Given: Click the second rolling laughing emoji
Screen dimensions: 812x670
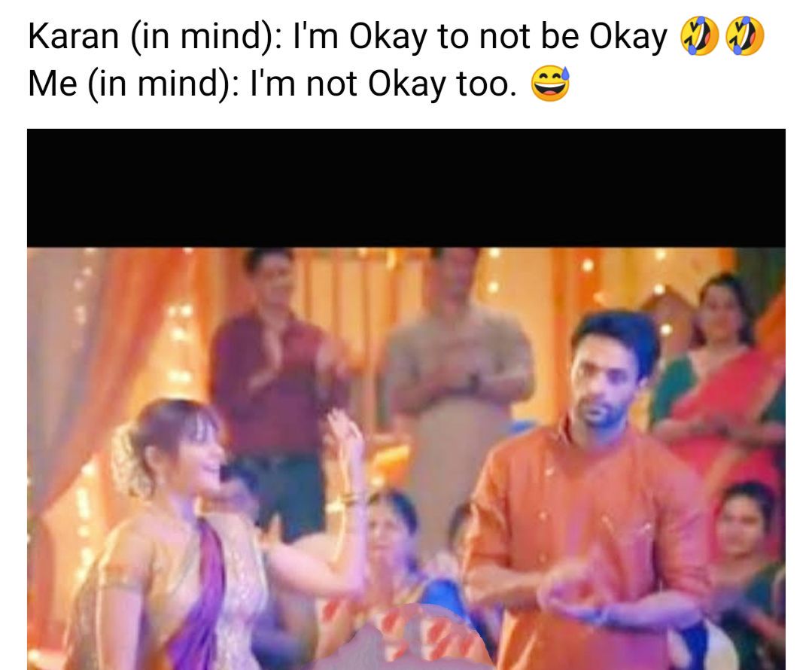Looking at the screenshot, I should click(x=745, y=35).
